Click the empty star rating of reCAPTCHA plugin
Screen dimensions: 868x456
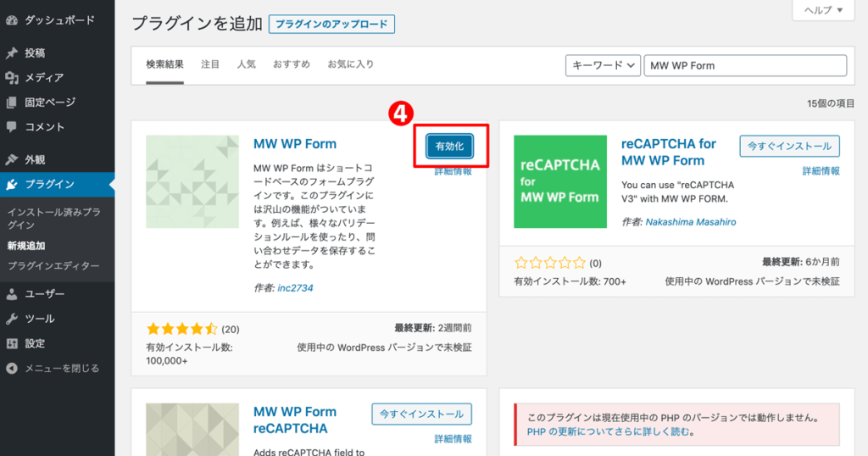[549, 263]
